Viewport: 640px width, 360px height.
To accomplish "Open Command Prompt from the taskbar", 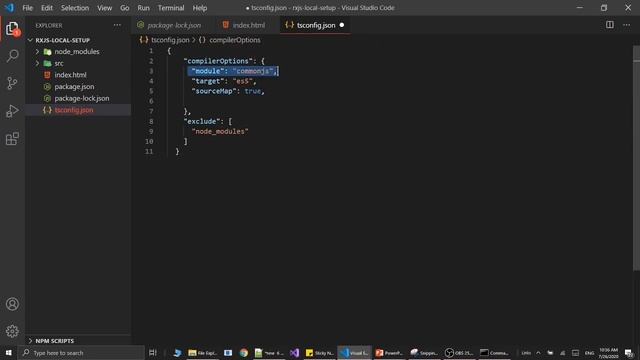I will coord(494,353).
